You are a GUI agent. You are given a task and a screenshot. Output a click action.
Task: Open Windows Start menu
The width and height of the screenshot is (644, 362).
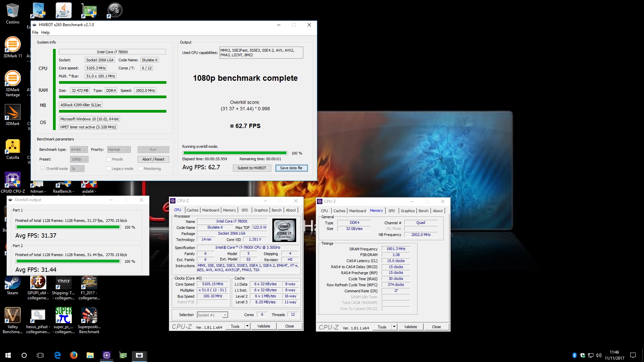click(x=8, y=355)
